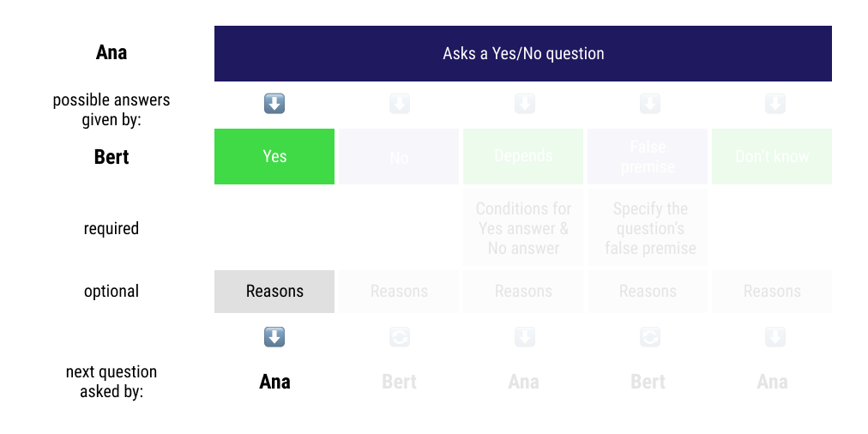Click the faded Bert name under No column

(399, 382)
